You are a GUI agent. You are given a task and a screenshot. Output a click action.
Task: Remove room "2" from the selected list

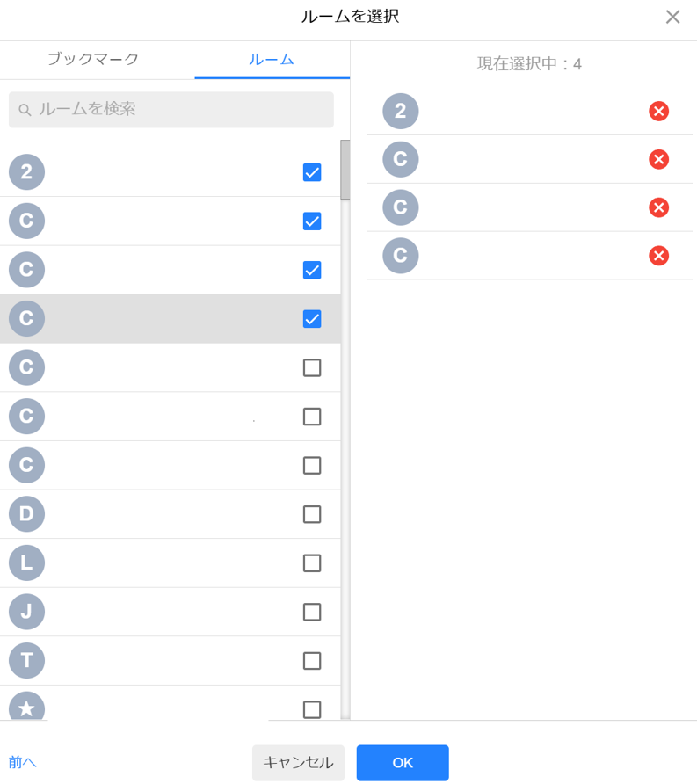click(658, 111)
